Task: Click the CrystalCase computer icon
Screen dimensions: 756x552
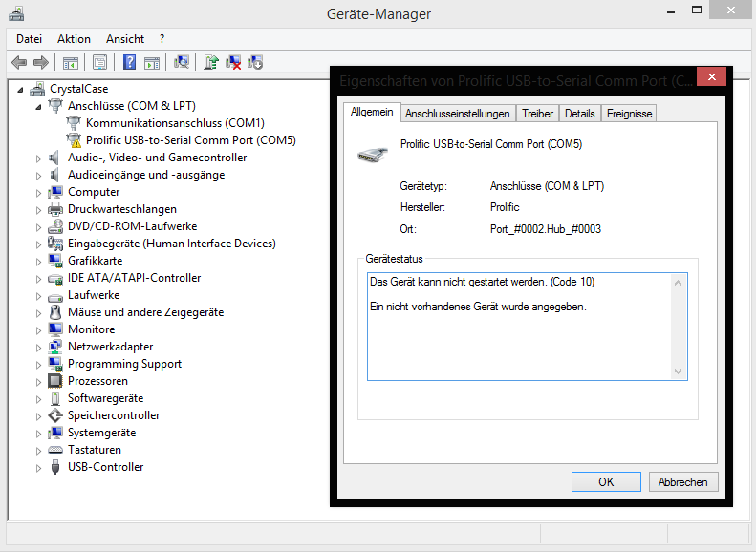Action: pos(37,89)
